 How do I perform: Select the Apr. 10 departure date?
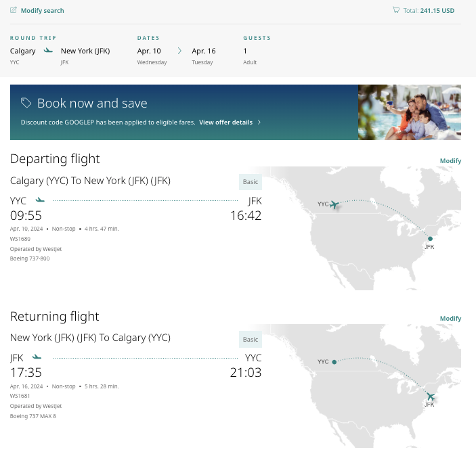click(149, 51)
